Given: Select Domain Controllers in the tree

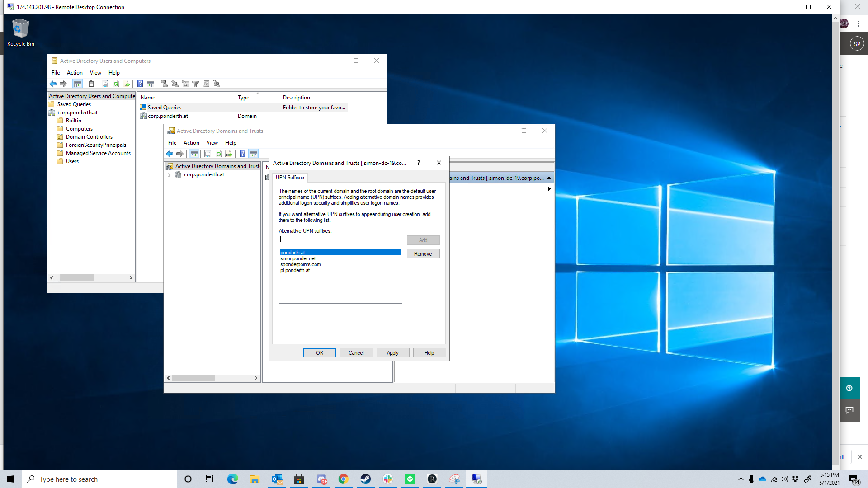Looking at the screenshot, I should coord(89,137).
